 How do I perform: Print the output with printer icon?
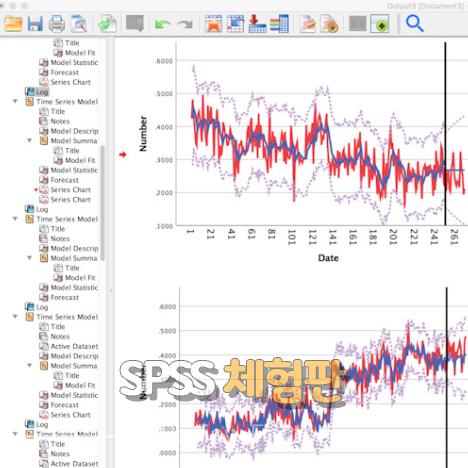[x=57, y=24]
